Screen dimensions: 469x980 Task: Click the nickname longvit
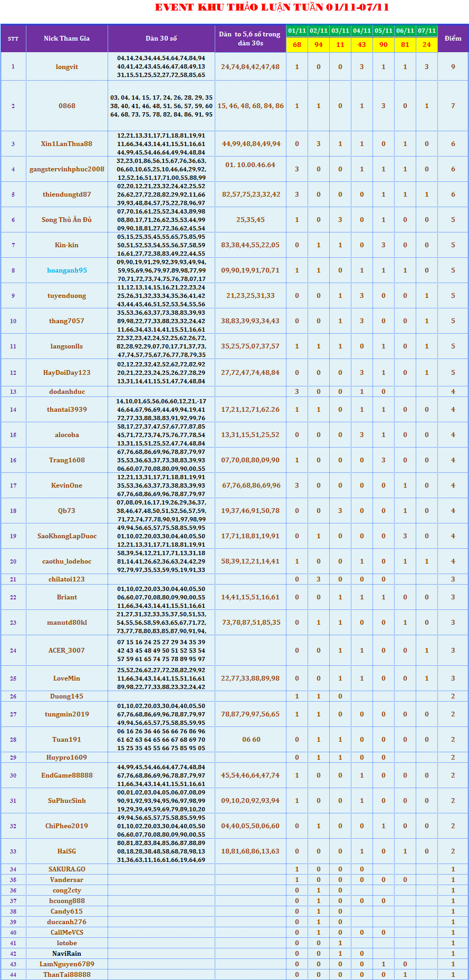point(66,67)
